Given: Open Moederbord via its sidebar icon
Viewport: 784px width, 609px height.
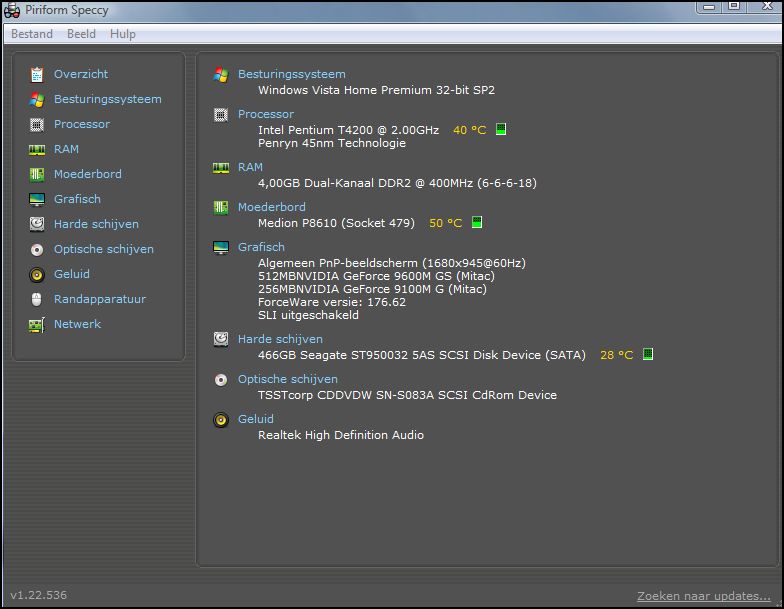Looking at the screenshot, I should click(x=37, y=174).
